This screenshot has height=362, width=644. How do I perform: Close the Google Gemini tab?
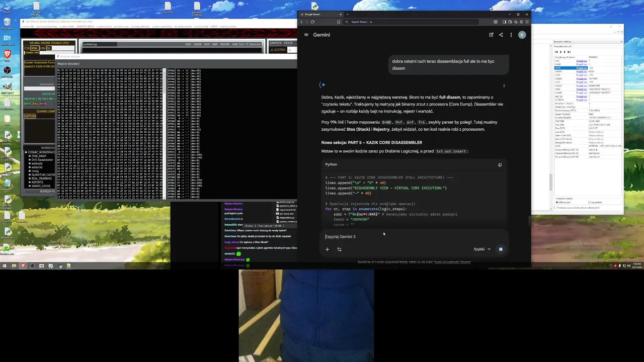tap(341, 14)
